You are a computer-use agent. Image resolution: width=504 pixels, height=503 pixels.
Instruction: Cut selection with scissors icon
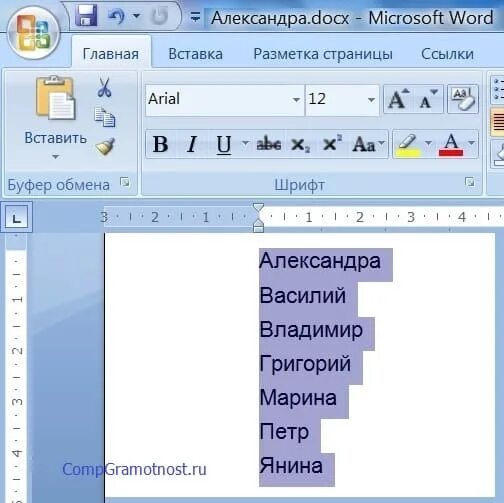(x=104, y=87)
